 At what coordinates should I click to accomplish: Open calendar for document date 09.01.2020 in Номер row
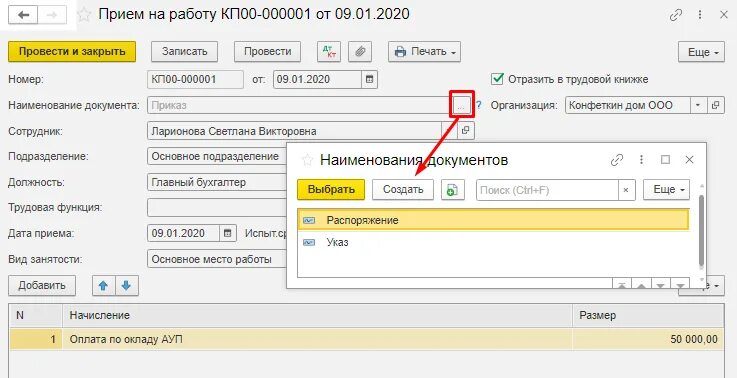369,79
